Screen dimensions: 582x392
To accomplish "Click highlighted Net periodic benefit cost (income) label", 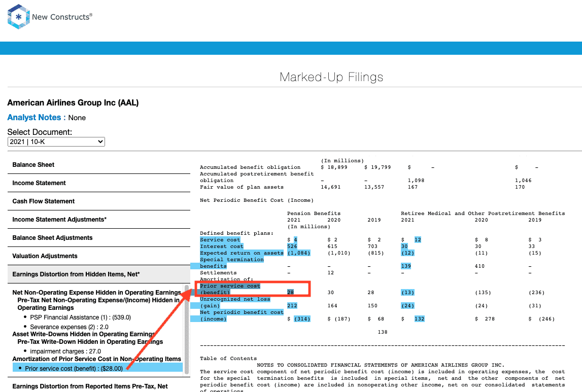I will (x=242, y=315).
